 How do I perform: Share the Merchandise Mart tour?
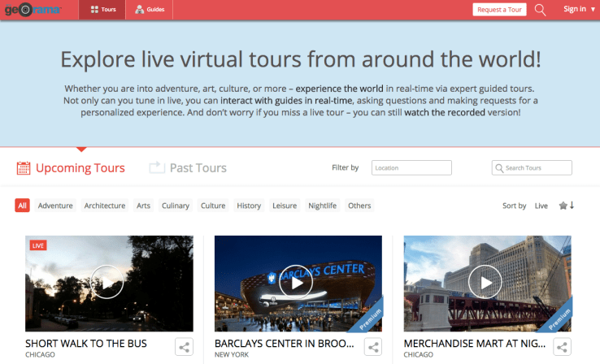pyautogui.click(x=562, y=347)
